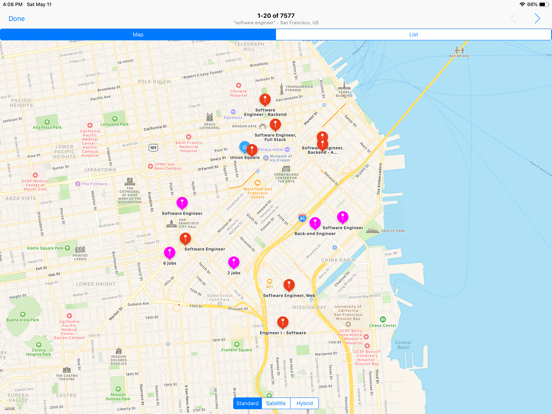
Task: Tap Transamerica Pyramid landmark icon
Action: pyautogui.click(x=281, y=89)
